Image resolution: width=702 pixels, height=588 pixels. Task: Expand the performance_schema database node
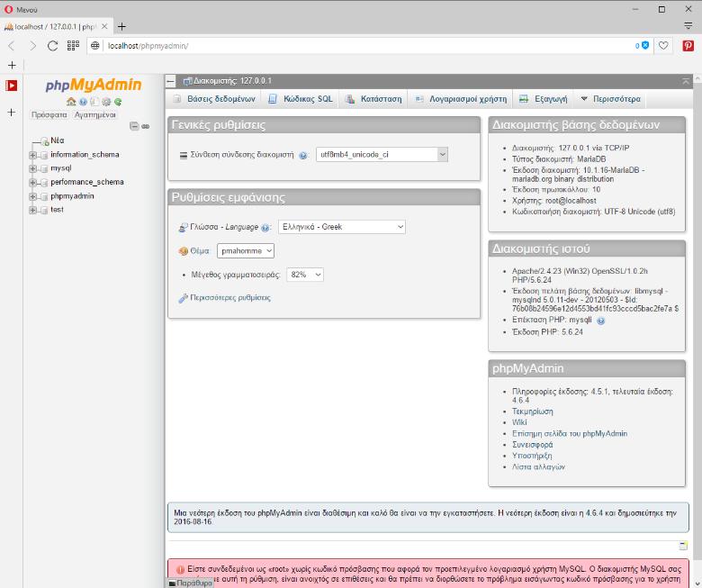click(32, 183)
